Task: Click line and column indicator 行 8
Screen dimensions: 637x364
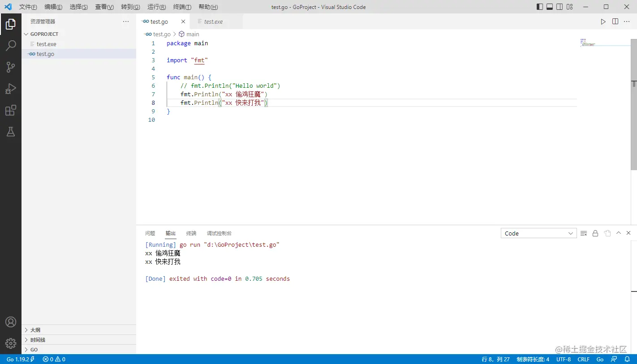Action: tap(495, 359)
